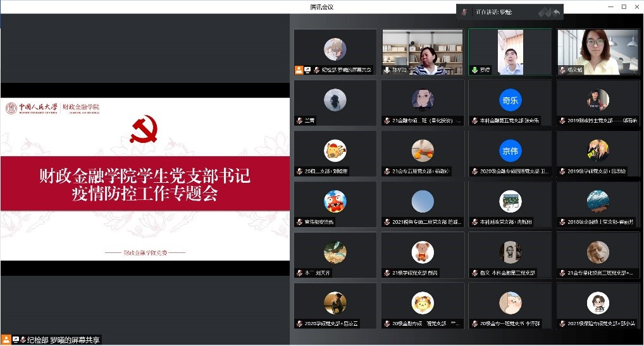Click the shared presentation slide title
Screen dimensions: 644x346
point(144,185)
